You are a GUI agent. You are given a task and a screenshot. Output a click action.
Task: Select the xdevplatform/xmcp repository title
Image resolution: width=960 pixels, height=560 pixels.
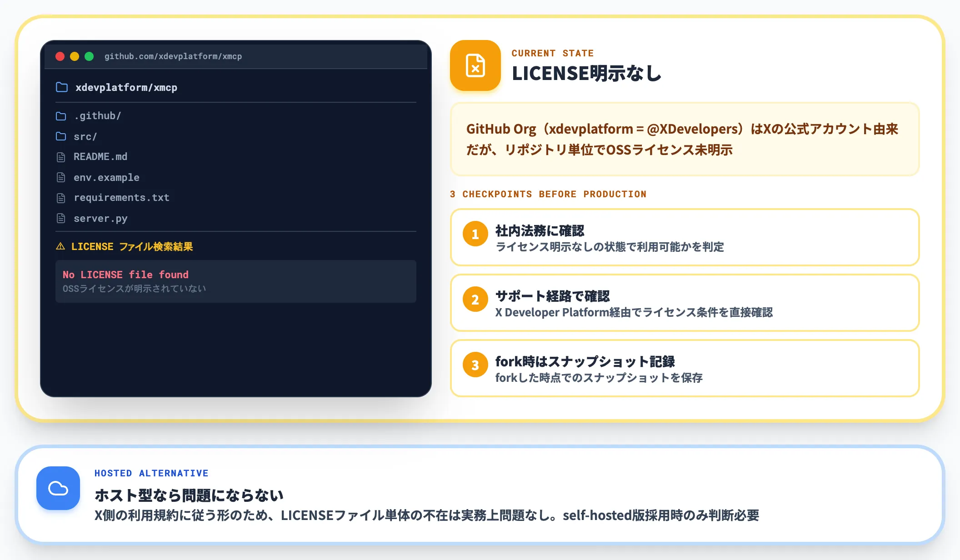click(x=126, y=87)
